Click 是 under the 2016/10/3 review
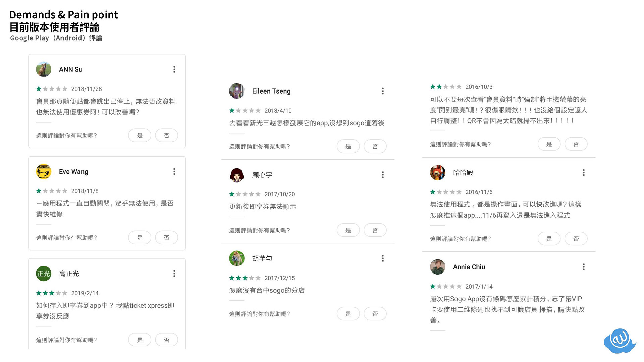644x362 pixels. (549, 144)
